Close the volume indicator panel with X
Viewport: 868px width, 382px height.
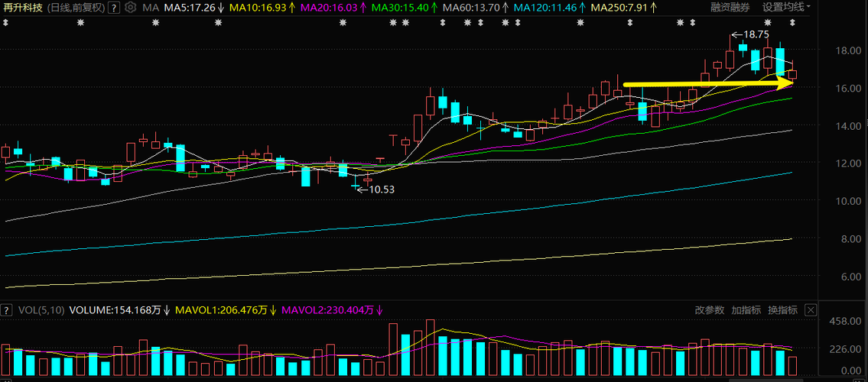click(x=811, y=310)
